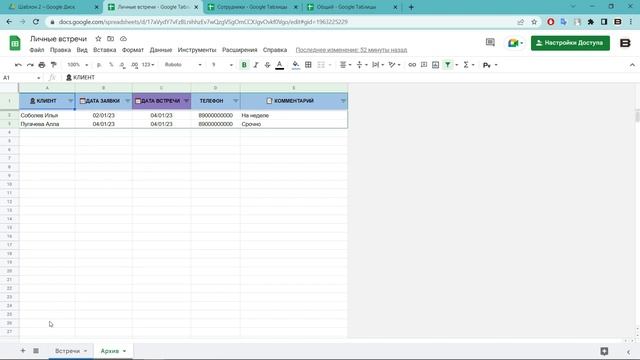Select the cell containing Срочно
Viewport: 640px width, 360px height.
click(x=294, y=124)
